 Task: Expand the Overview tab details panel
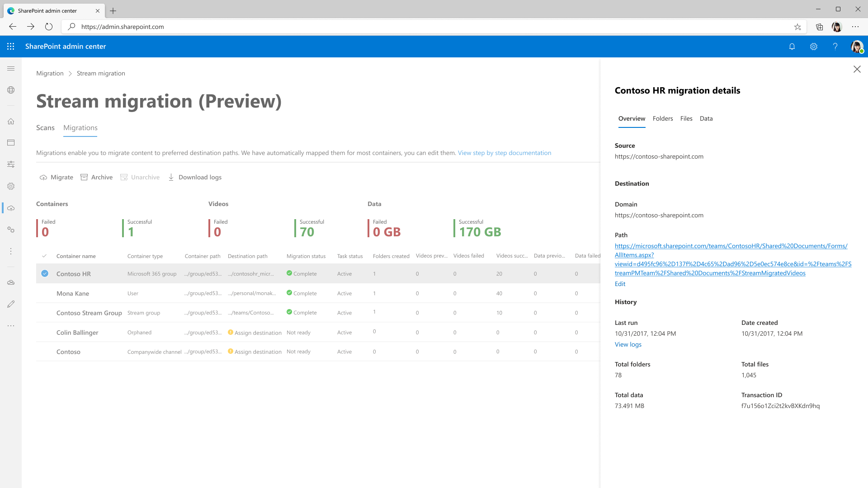click(x=632, y=118)
